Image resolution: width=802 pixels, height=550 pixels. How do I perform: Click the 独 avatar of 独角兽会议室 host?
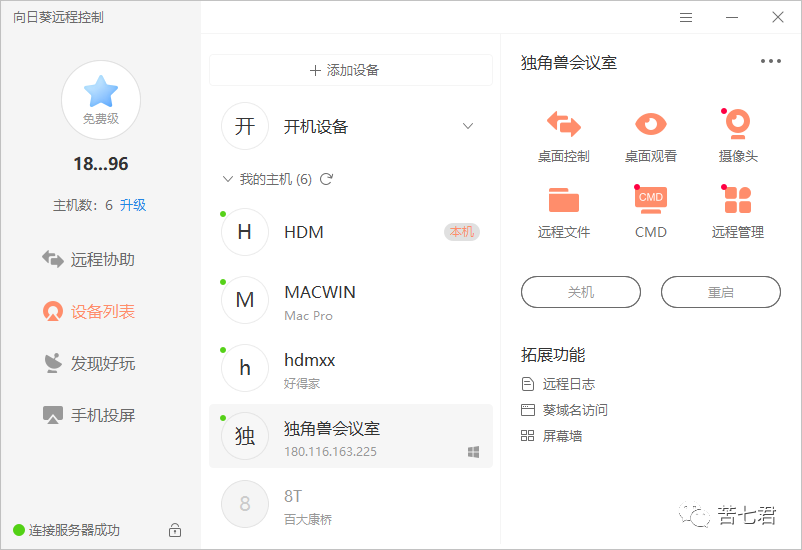click(245, 436)
